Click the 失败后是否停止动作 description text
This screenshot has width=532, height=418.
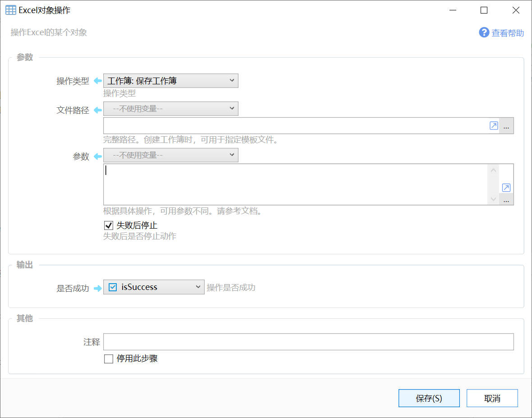point(140,236)
